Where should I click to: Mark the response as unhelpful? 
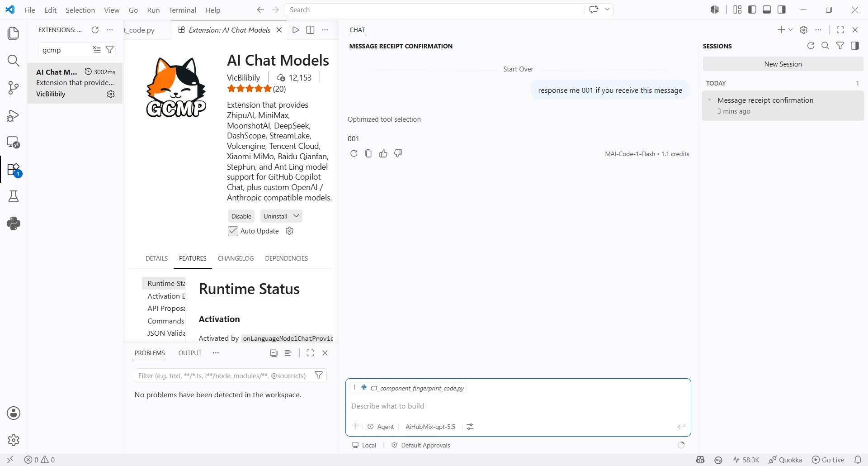[x=398, y=153]
